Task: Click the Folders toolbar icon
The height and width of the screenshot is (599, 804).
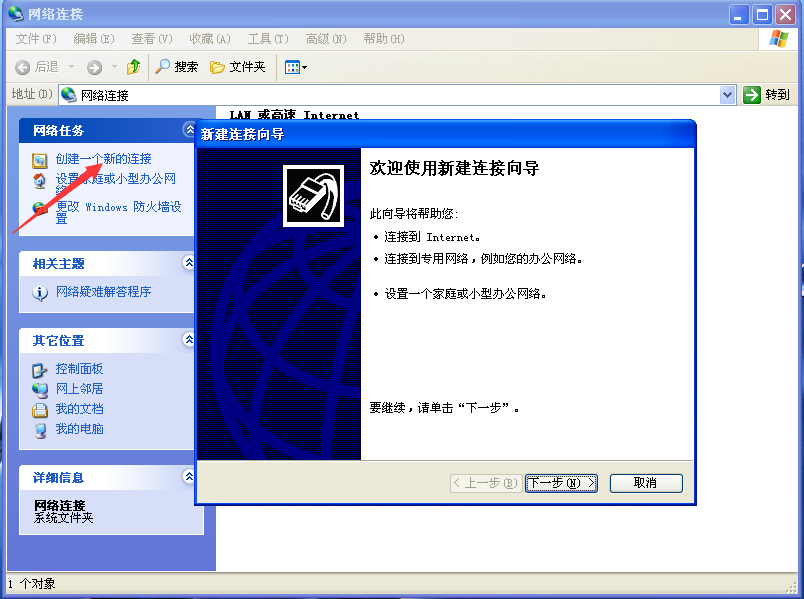Action: coord(240,67)
